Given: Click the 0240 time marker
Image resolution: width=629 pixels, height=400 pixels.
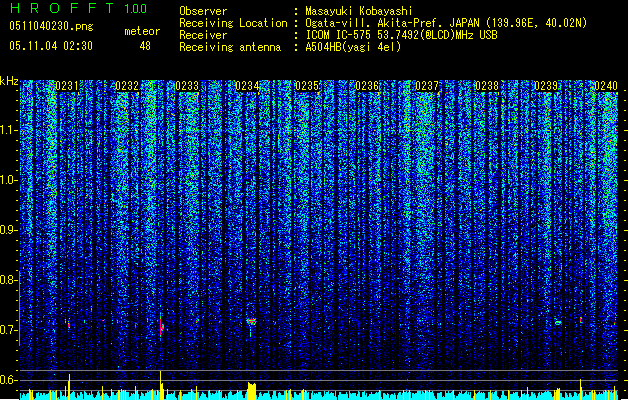Looking at the screenshot, I should point(606,86).
